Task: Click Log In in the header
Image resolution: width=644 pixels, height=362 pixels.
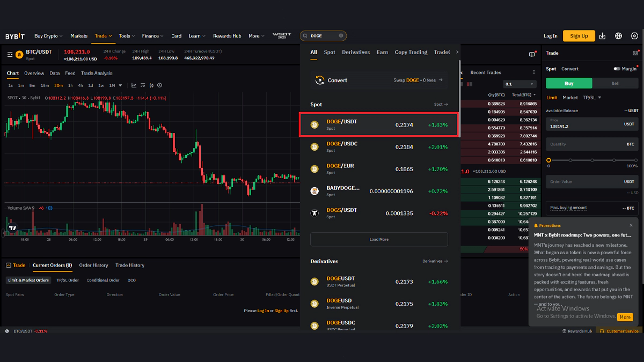Action: point(551,36)
